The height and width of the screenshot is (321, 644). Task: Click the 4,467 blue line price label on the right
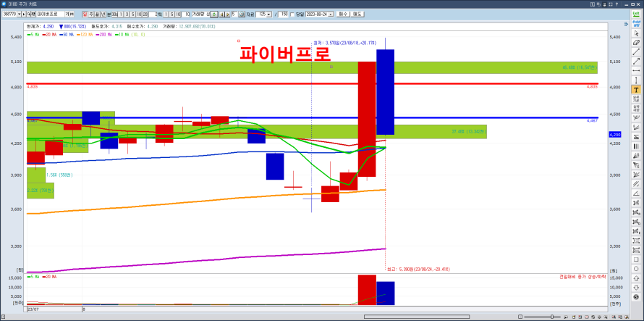pos(592,120)
